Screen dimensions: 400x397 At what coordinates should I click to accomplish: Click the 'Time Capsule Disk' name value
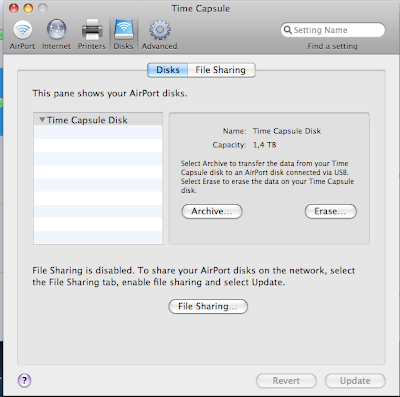[x=287, y=131]
